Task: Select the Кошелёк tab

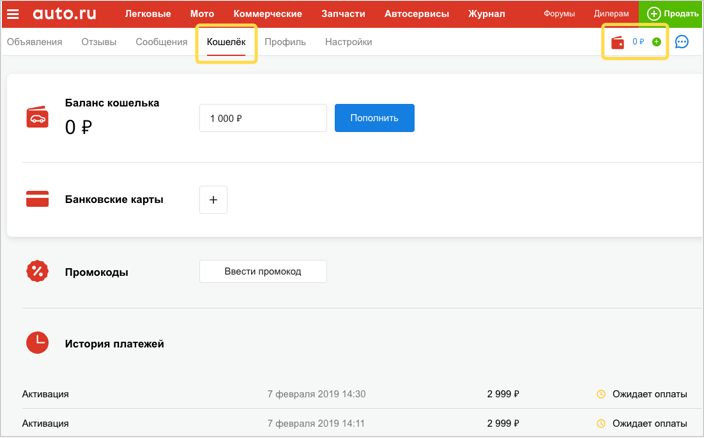Action: point(226,42)
